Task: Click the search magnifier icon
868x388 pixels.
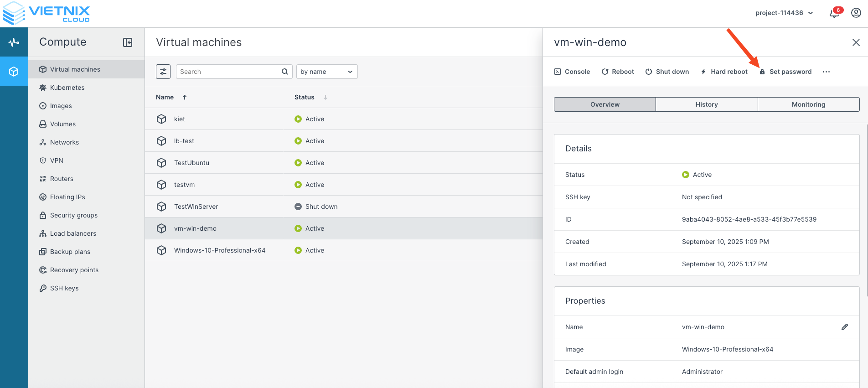Action: coord(285,72)
